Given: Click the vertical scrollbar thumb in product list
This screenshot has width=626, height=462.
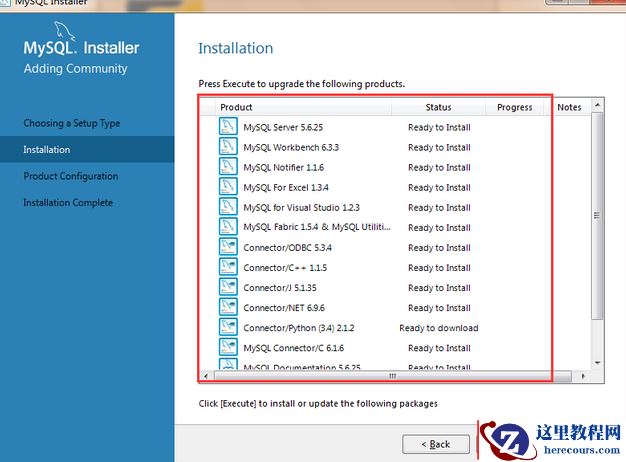Looking at the screenshot, I should click(597, 216).
